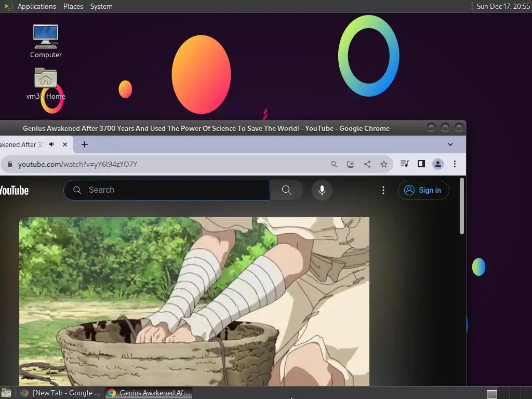Click the Sign in button
Viewport: 532px width, 399px height.
point(423,190)
